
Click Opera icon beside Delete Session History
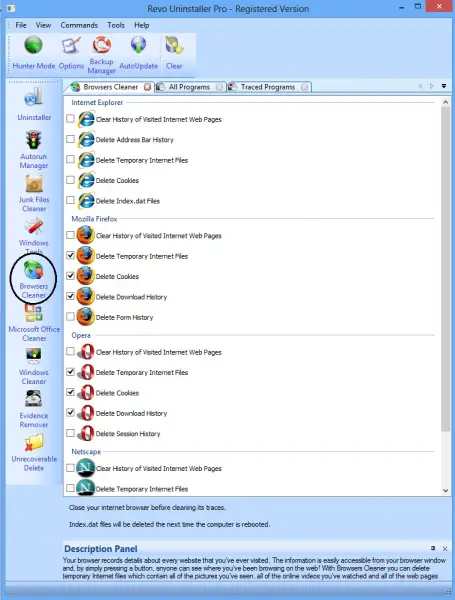[x=86, y=433]
